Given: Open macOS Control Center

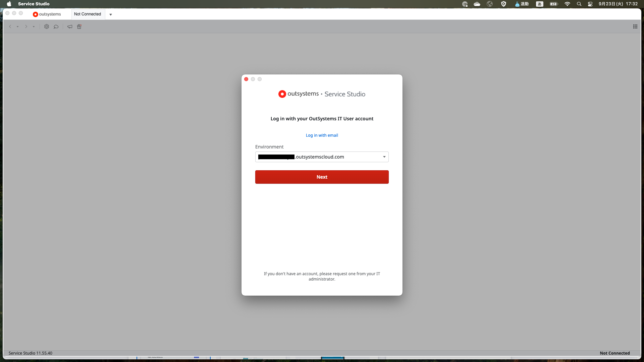Looking at the screenshot, I should click(x=590, y=4).
